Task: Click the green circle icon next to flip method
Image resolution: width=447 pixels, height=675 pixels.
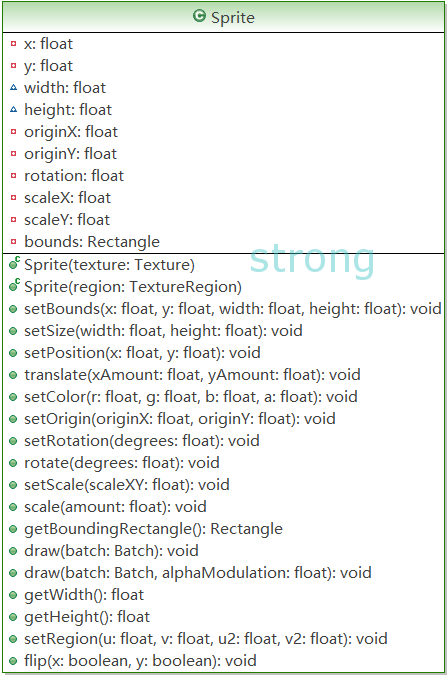Action: tap(13, 661)
